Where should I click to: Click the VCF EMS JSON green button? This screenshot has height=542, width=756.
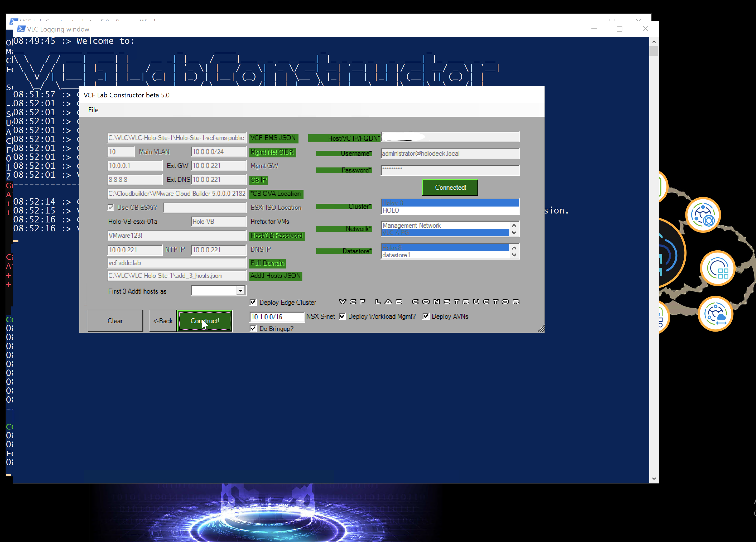pyautogui.click(x=273, y=138)
